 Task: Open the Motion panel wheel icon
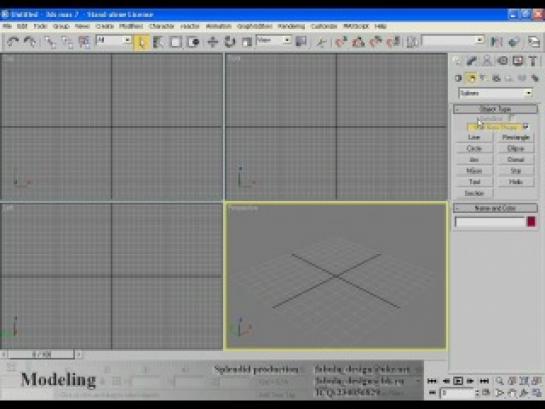502,61
